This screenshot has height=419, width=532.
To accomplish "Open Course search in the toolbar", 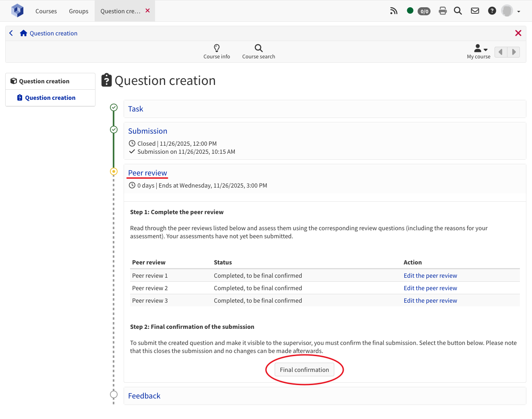I will [259, 52].
